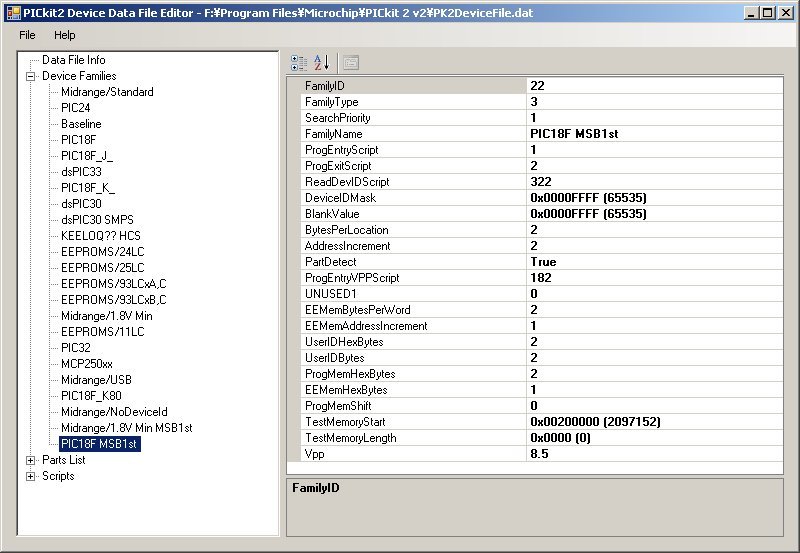Open the Property Pages toolbar icon
Viewport: 800px width, 553px height.
(351, 63)
